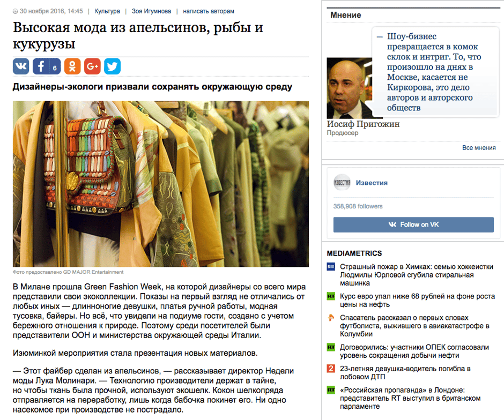Open the fashion clothes rack article photo

click(161, 184)
